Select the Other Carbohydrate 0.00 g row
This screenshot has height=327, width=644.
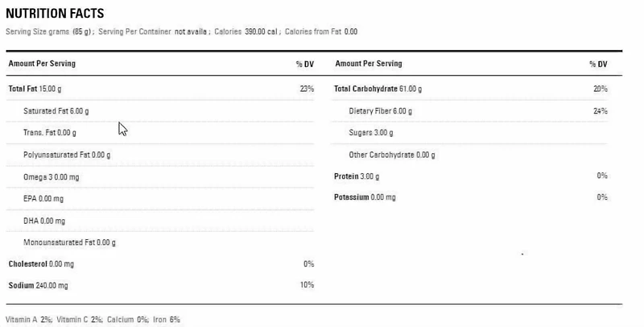(392, 155)
